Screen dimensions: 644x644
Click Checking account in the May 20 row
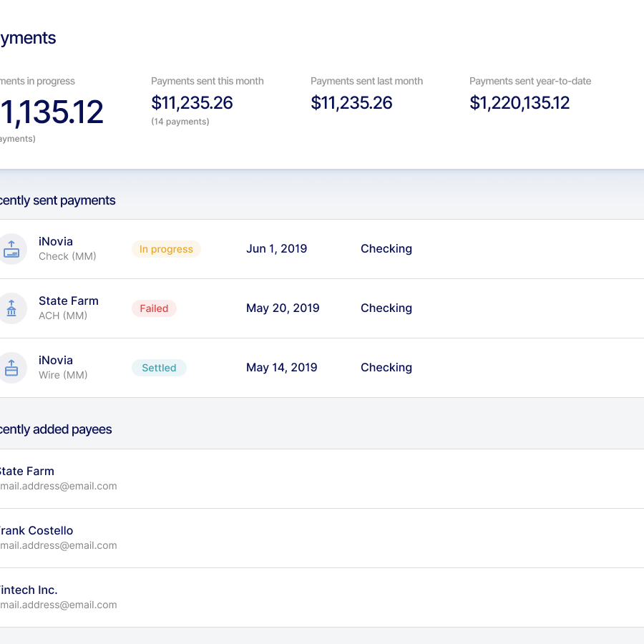point(386,308)
